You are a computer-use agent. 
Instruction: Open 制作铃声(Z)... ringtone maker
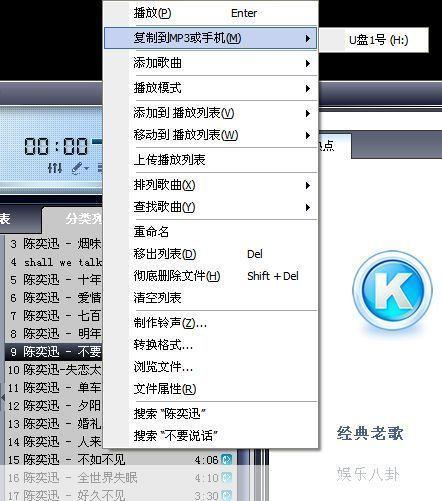tap(211, 323)
